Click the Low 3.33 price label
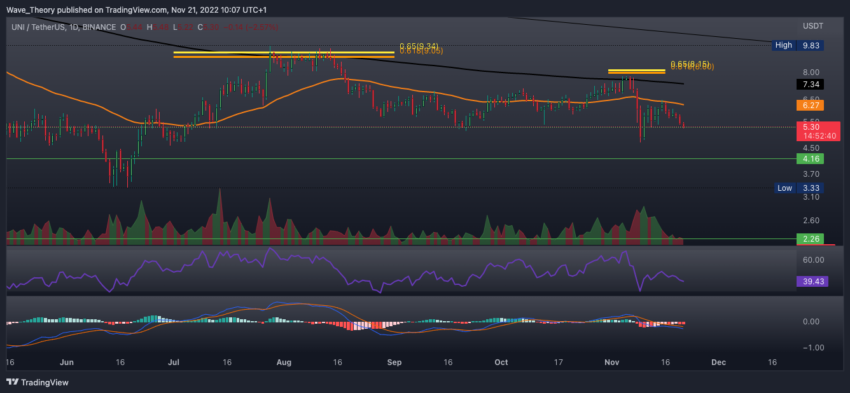Screen dimensions: 850x393 [800, 188]
